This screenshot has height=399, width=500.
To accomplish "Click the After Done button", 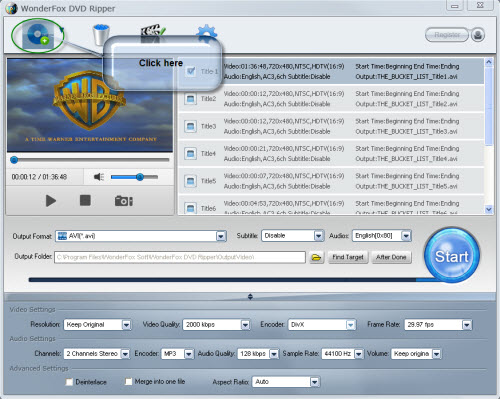I will (391, 257).
